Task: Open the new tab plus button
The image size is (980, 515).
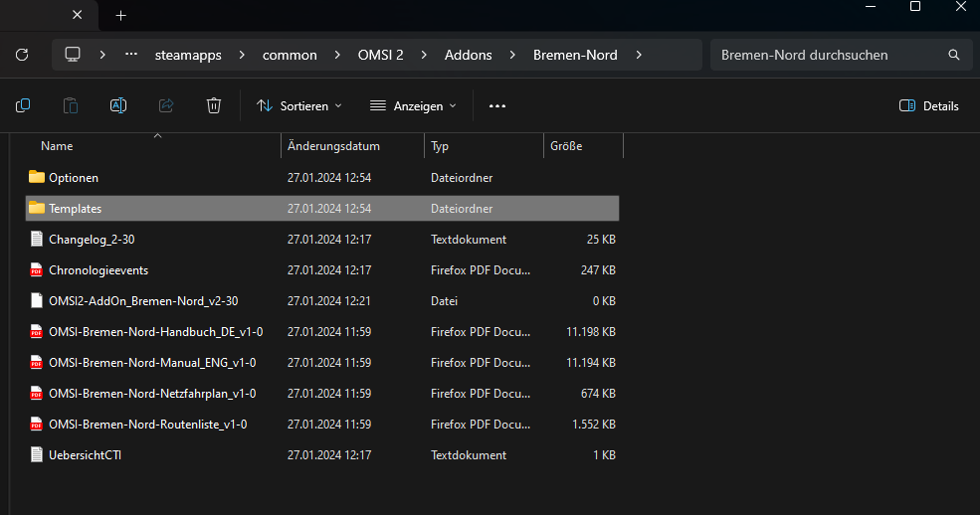Action: [x=121, y=16]
